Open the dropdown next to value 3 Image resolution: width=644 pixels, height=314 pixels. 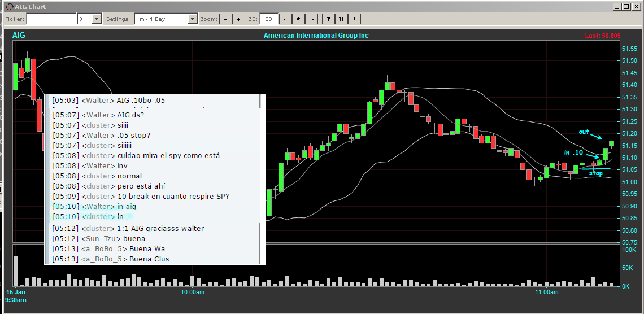[x=97, y=19]
